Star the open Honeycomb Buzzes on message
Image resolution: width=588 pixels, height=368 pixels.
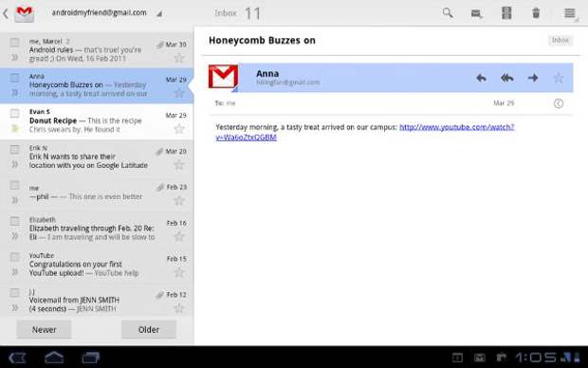[559, 78]
